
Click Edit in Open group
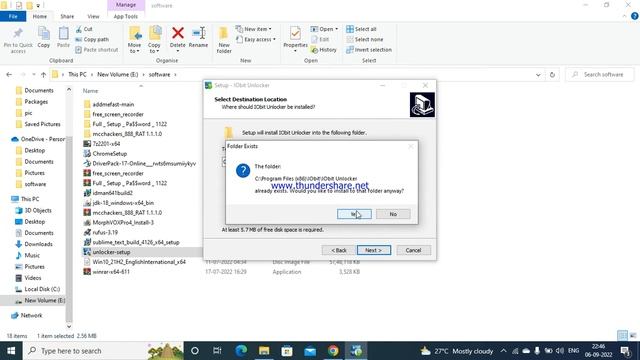pos(320,40)
